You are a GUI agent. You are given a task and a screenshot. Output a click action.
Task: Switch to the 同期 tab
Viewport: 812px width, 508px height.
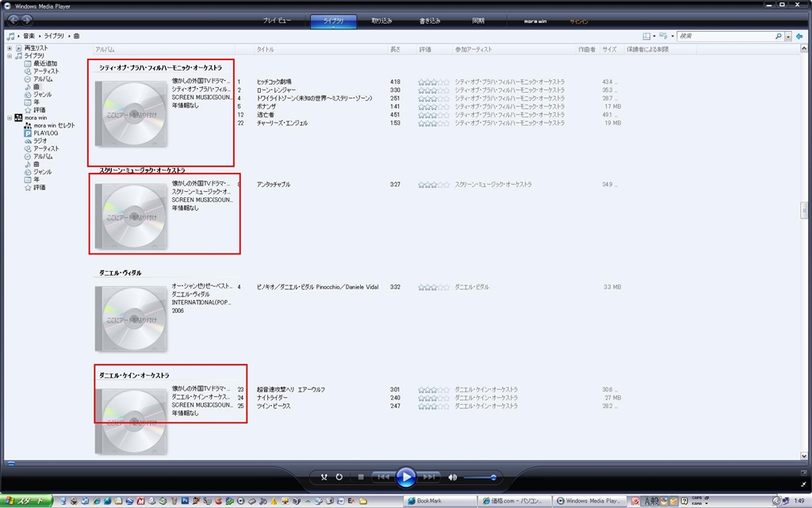tap(478, 21)
